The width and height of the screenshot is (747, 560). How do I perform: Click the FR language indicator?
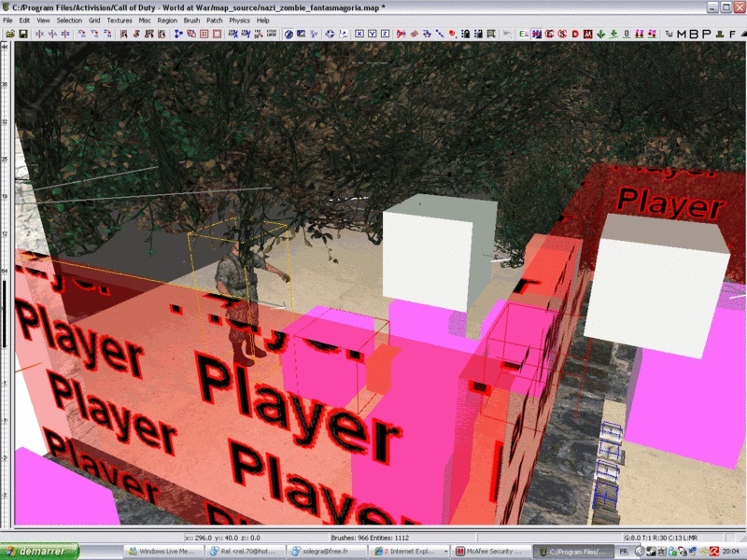pyautogui.click(x=624, y=552)
